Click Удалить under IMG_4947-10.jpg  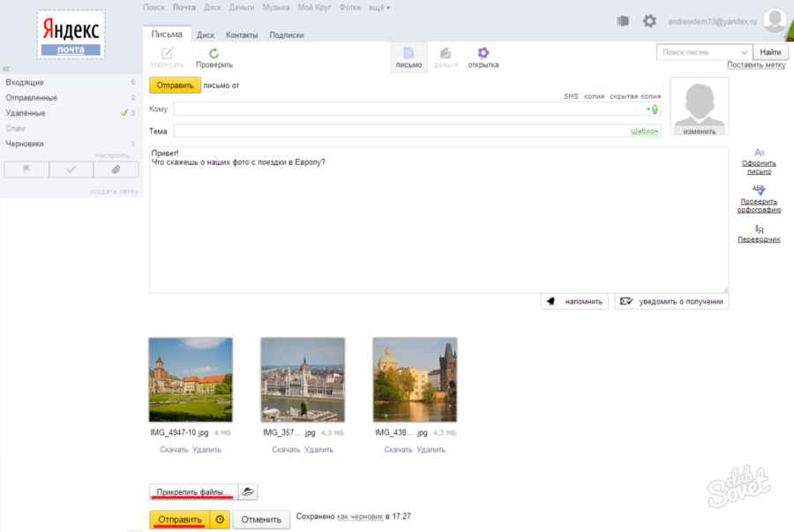pos(206,449)
